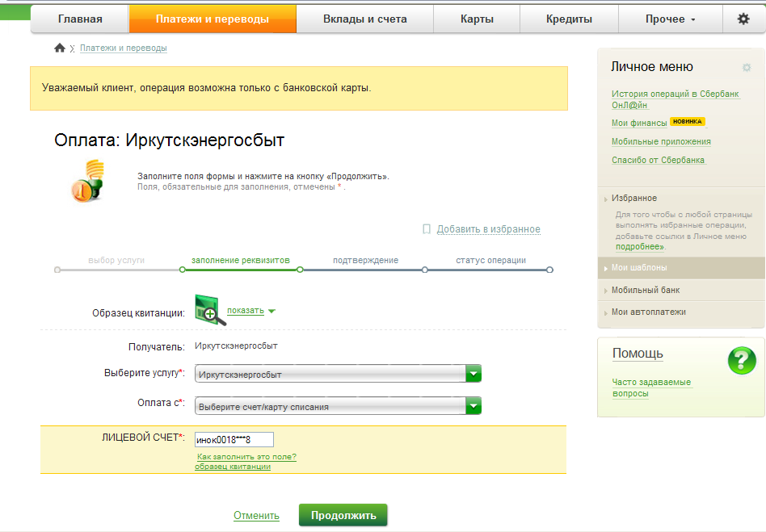Expand the Прочее dropdown menu
The height and width of the screenshot is (532, 766).
point(671,19)
